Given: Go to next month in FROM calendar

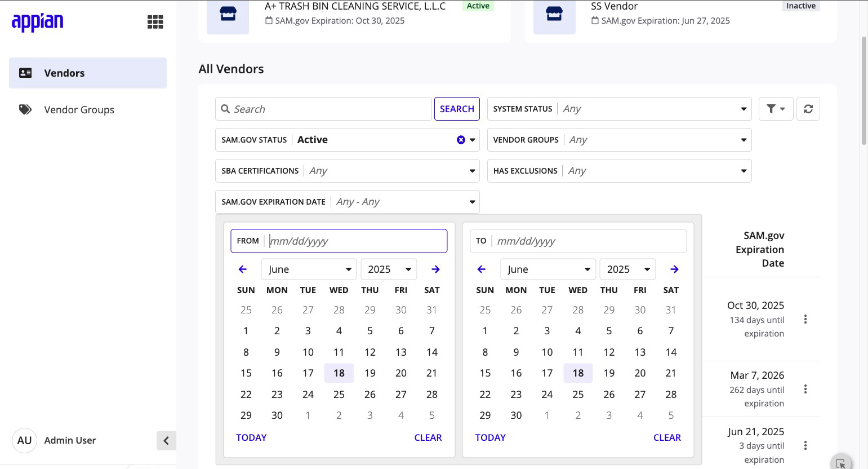Looking at the screenshot, I should [435, 269].
